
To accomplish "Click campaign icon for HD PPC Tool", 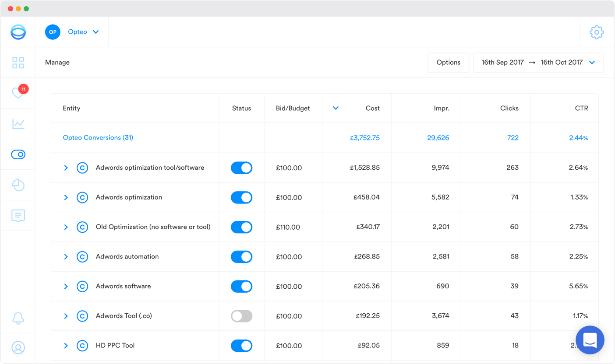I will 82,346.
